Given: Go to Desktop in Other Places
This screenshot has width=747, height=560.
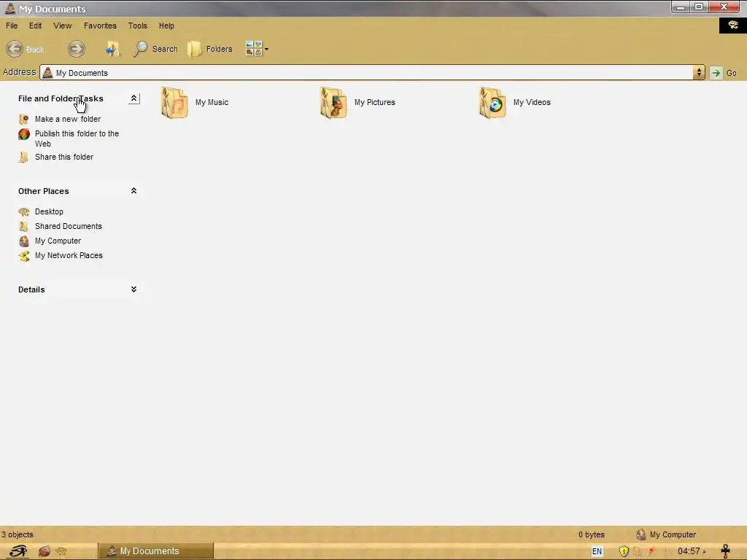Looking at the screenshot, I should coord(49,211).
